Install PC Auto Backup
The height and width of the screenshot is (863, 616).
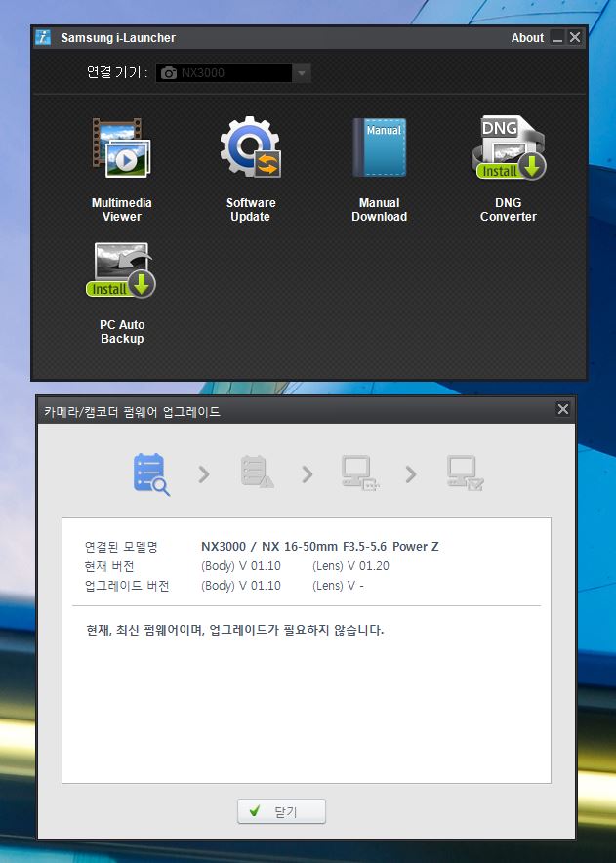(x=121, y=270)
